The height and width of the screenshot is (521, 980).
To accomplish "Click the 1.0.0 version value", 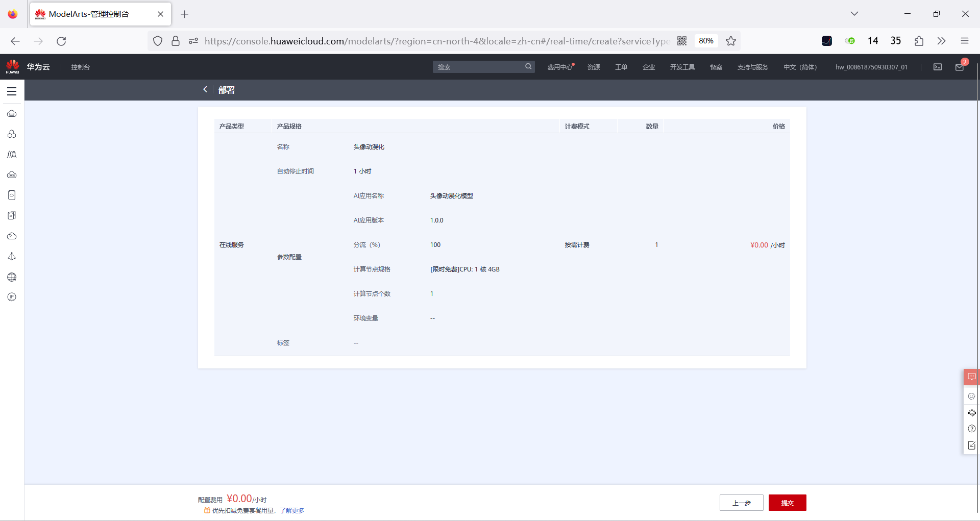I will tap(436, 220).
